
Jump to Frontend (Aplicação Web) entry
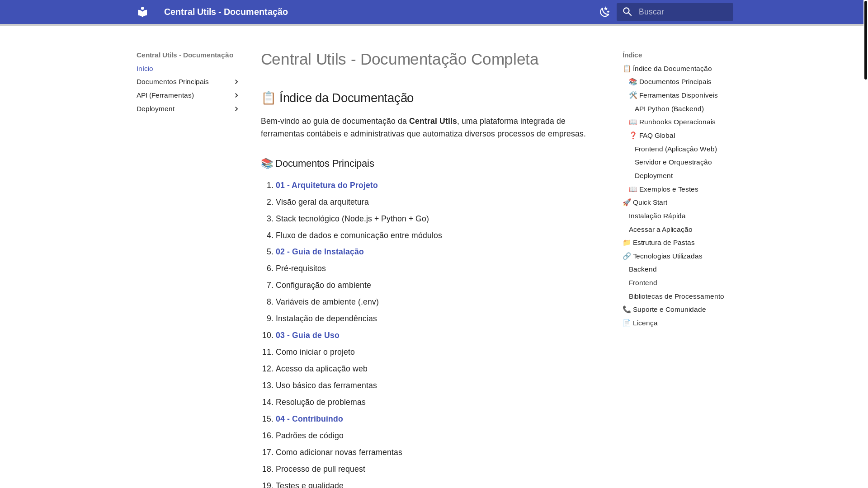[x=676, y=149]
